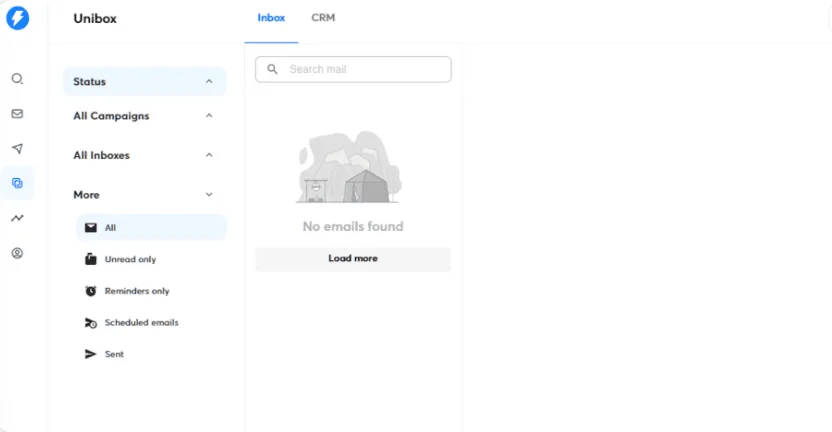Click the lightning bolt app logo

pos(17,18)
